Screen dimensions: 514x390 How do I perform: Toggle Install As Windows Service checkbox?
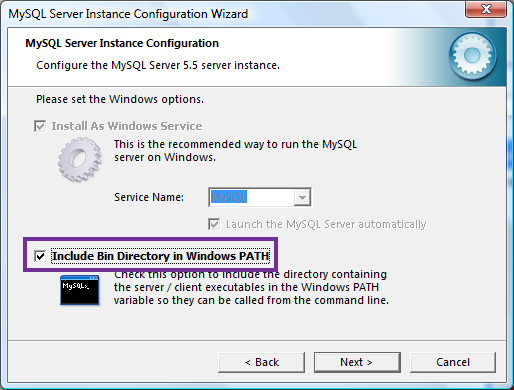(40, 126)
